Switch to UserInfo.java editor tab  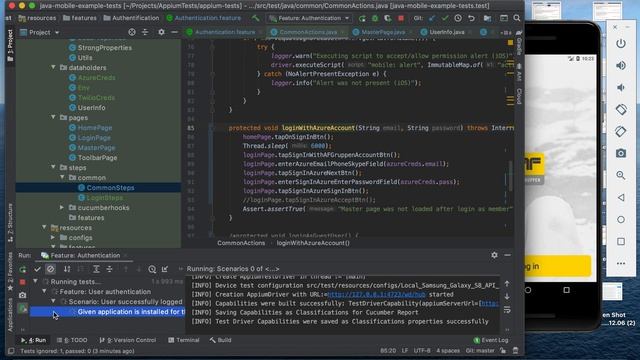click(x=446, y=32)
